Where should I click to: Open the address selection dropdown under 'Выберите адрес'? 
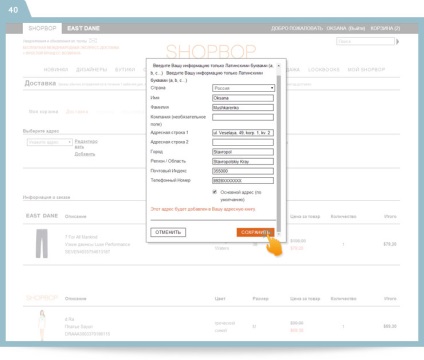pyautogui.click(x=49, y=142)
